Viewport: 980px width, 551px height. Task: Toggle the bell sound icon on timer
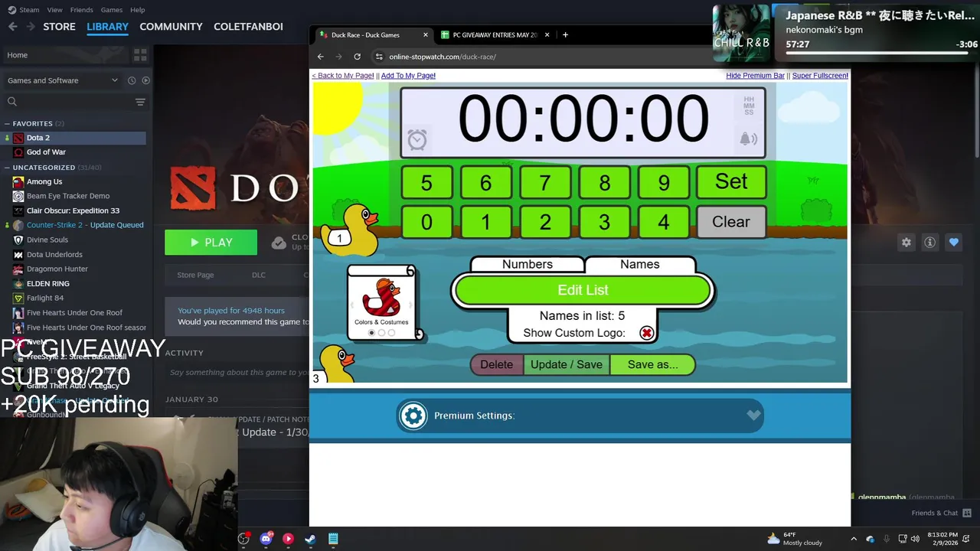pyautogui.click(x=748, y=139)
